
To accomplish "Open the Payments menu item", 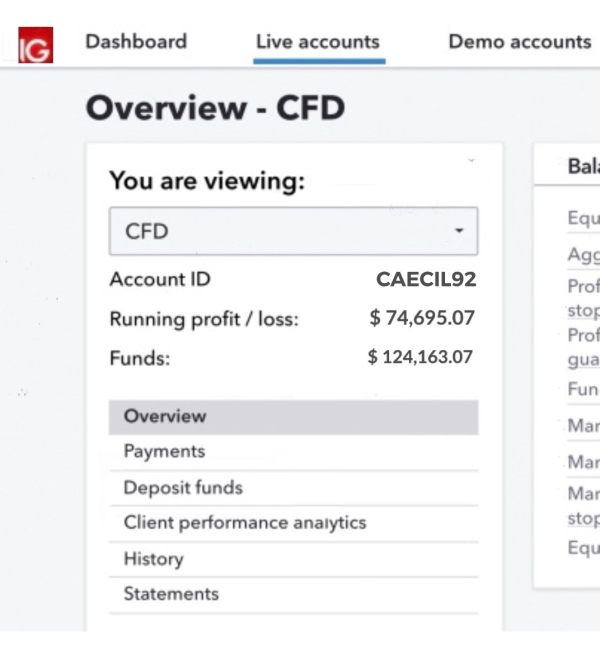I will pos(164,452).
